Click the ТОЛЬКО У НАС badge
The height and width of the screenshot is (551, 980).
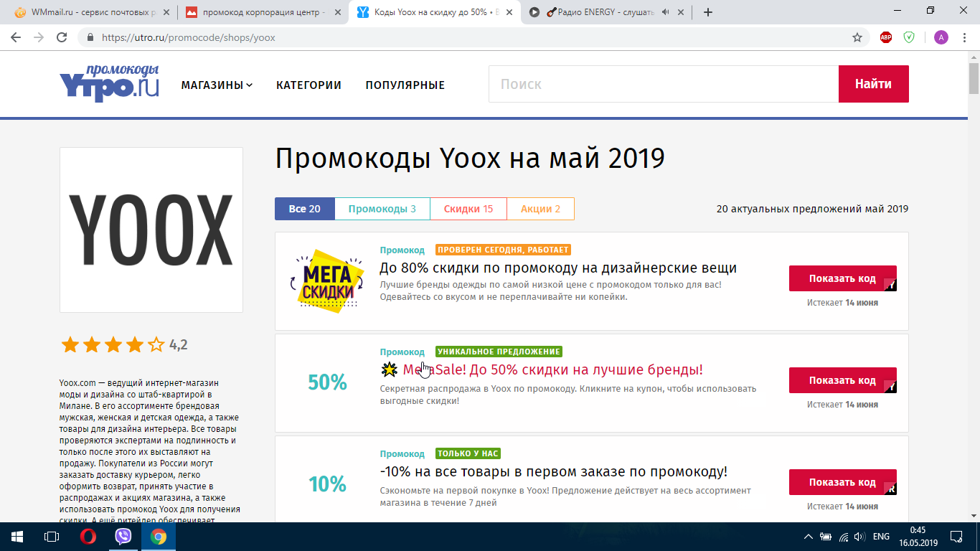click(x=468, y=453)
